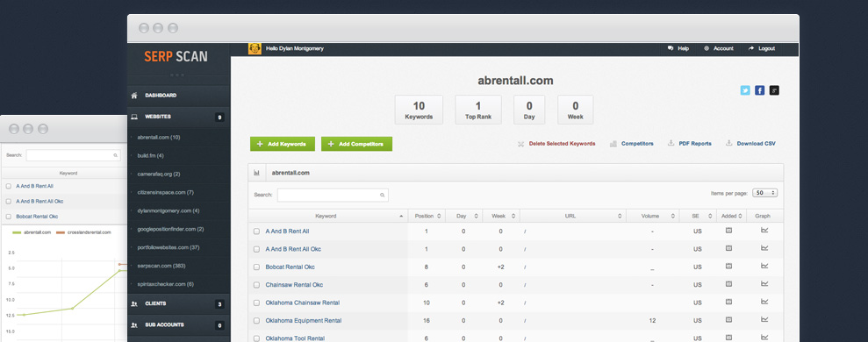Select portfoliowebsites.com (37) in sidebar list
Screen dimensions: 868x342
point(169,247)
